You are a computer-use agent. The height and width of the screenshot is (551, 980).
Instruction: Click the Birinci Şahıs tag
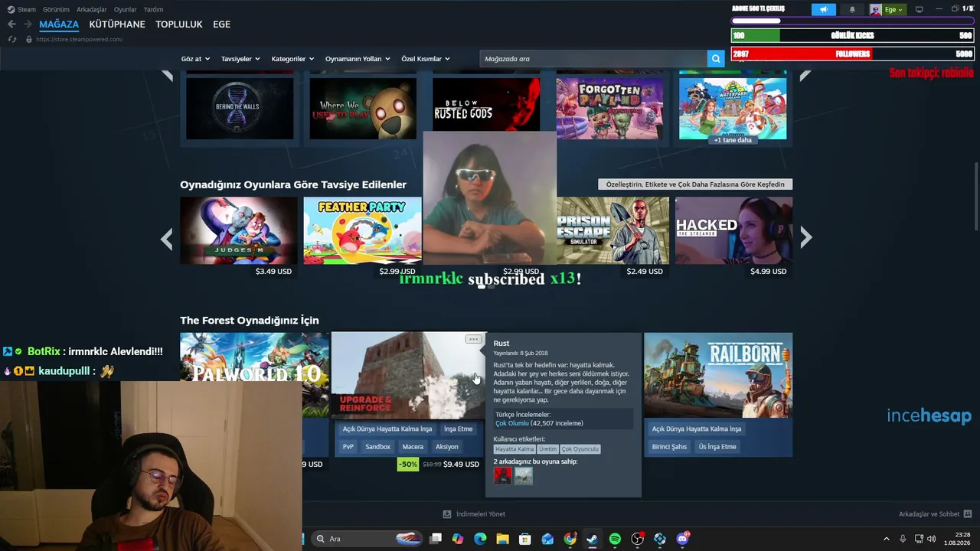tap(669, 447)
